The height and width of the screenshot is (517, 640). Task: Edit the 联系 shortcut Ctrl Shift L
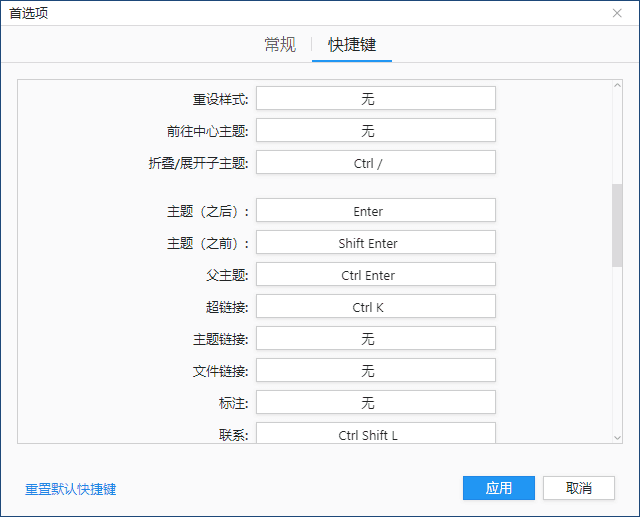point(376,433)
